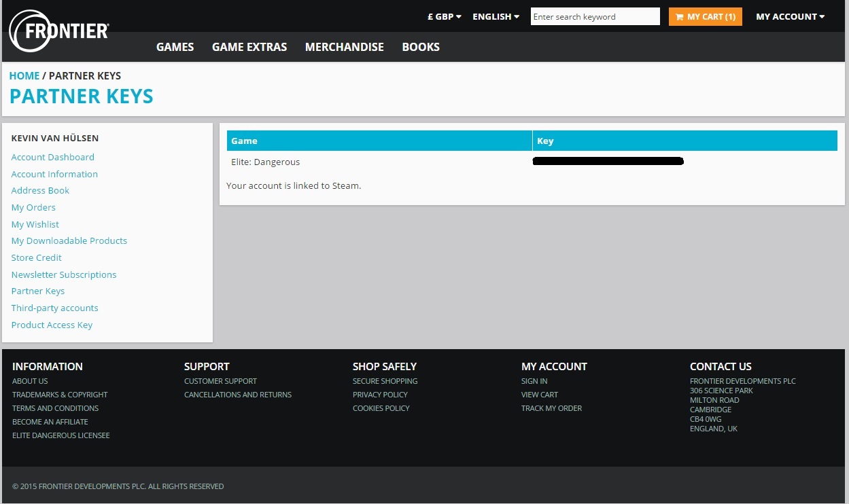Open Become an Affiliate footer link
849x504 pixels.
[50, 422]
